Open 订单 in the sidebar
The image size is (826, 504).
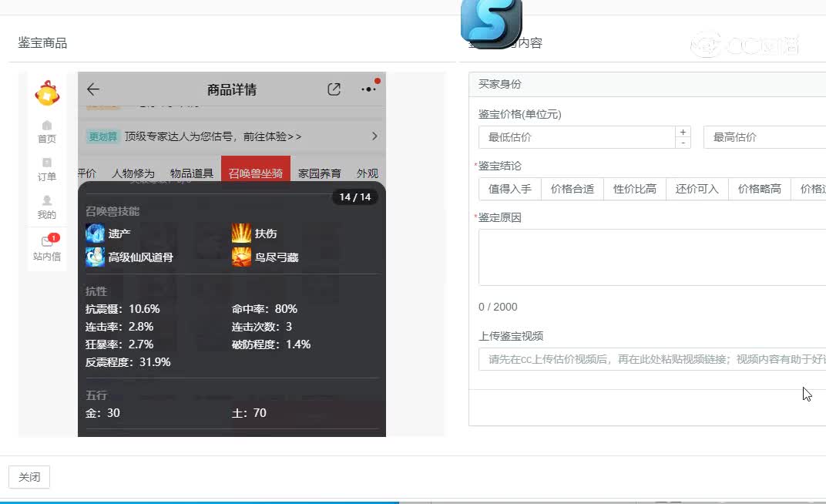coord(47,170)
